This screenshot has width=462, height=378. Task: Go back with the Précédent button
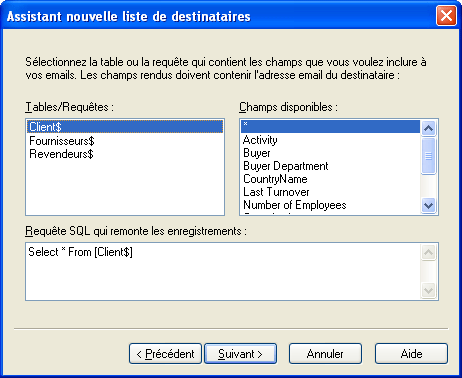(x=165, y=354)
